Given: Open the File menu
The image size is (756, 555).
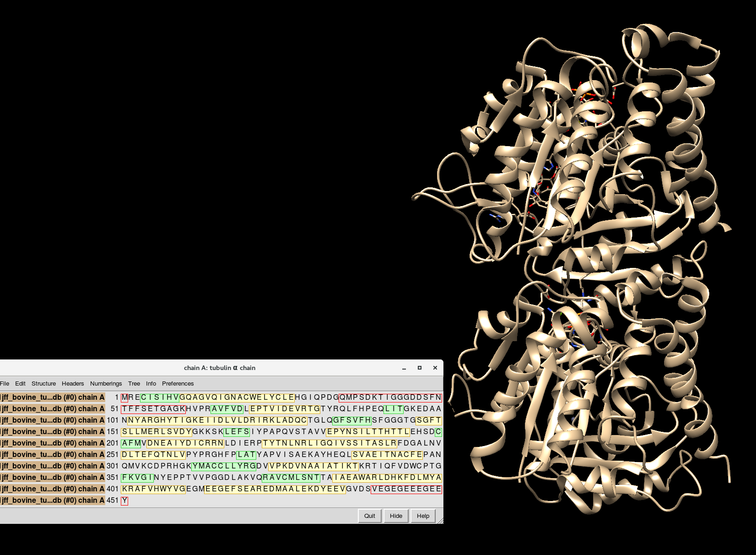Looking at the screenshot, I should pos(5,384).
